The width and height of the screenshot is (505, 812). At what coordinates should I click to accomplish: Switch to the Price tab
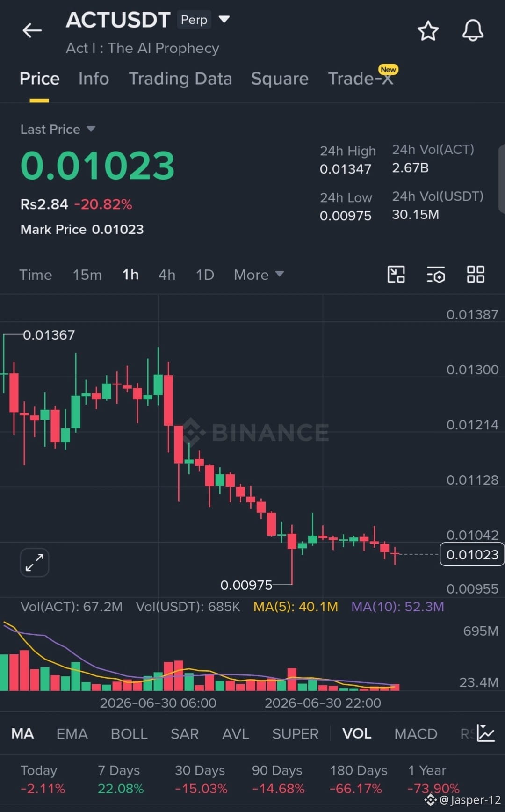(x=40, y=79)
